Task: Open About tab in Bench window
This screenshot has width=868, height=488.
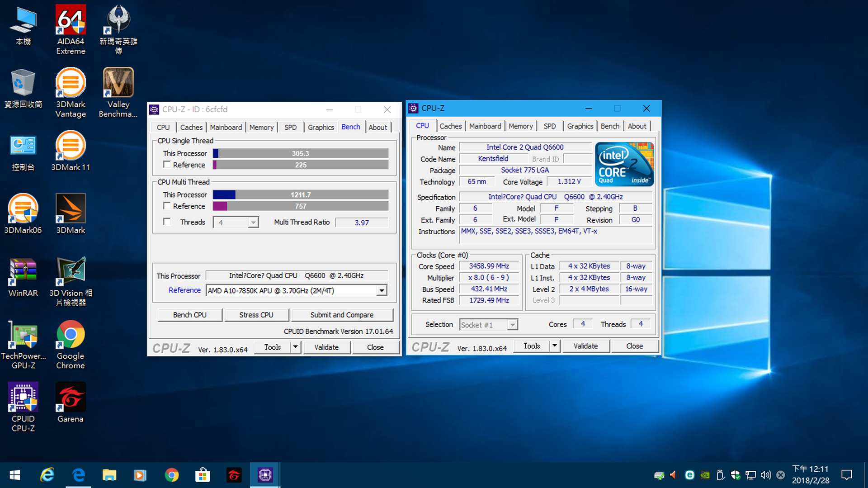Action: [377, 128]
